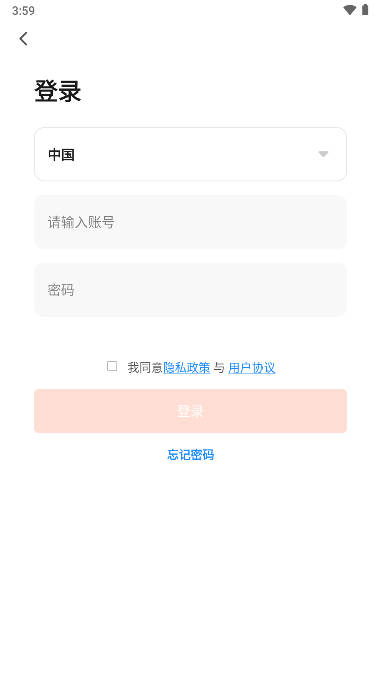Click the 与 text between the links
Image resolution: width=381 pixels, height=678 pixels.
[x=219, y=368]
